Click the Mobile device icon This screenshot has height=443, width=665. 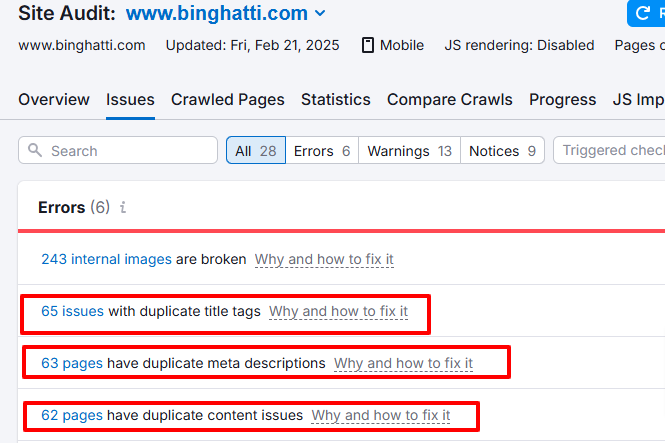tap(368, 45)
